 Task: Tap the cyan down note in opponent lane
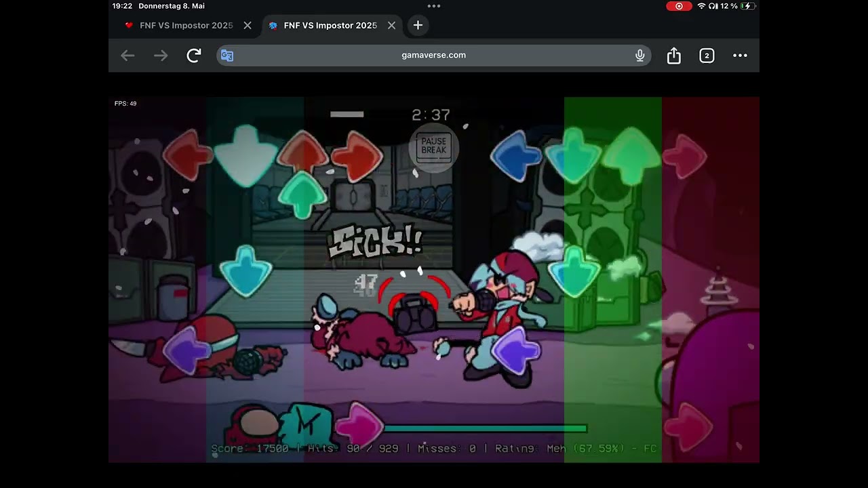[x=245, y=271]
